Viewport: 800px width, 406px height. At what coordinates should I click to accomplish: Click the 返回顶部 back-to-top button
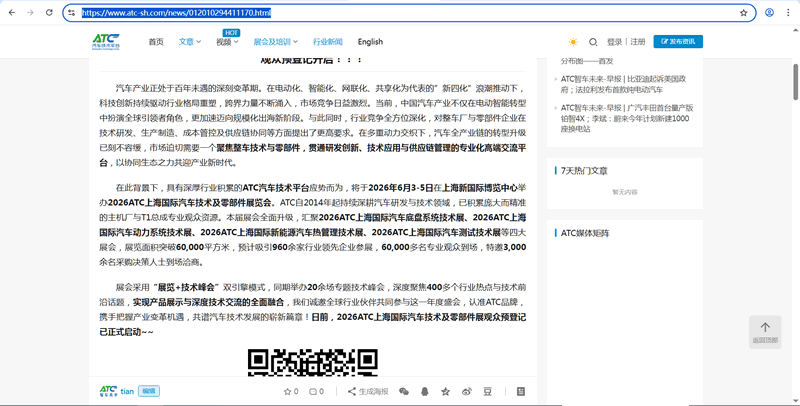point(765,332)
